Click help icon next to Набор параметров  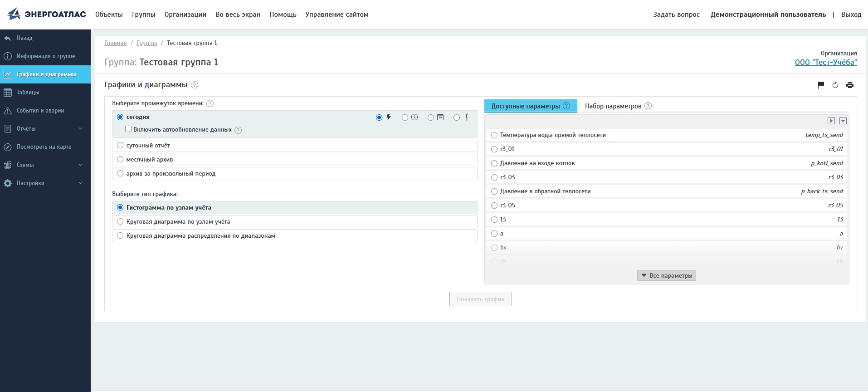tap(648, 106)
